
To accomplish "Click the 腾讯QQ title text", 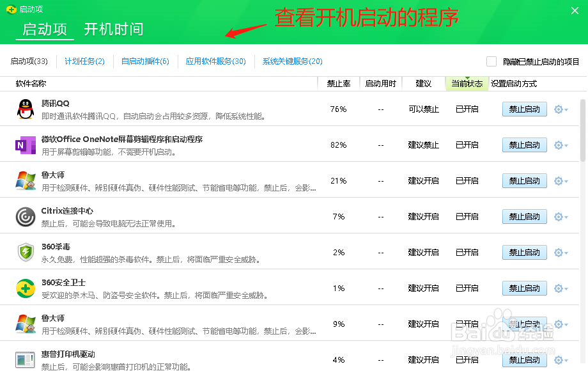I will click(x=56, y=103).
